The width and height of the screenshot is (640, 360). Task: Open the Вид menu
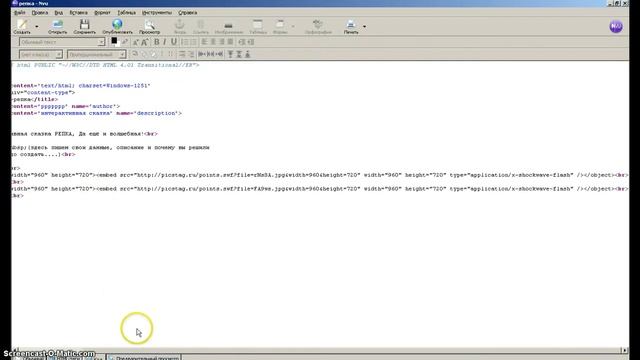[59, 13]
